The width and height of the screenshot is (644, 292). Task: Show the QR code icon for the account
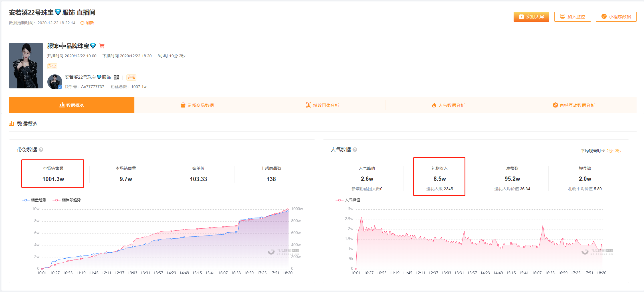pyautogui.click(x=116, y=78)
